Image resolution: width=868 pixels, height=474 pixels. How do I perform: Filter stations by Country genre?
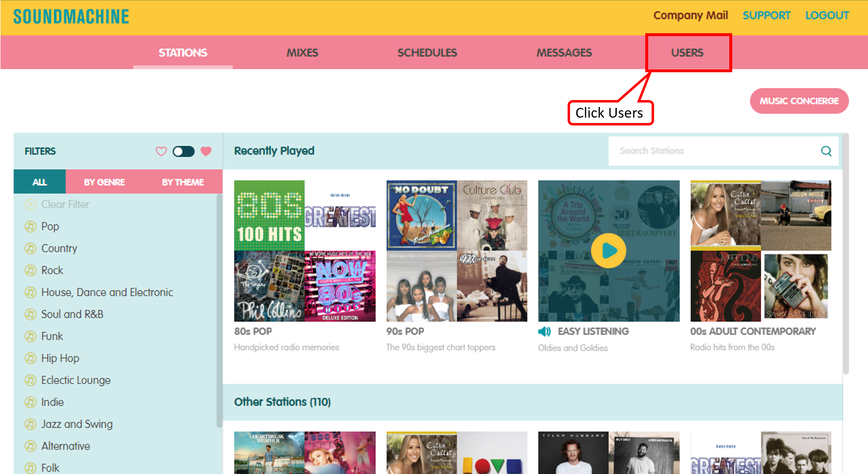(x=59, y=248)
